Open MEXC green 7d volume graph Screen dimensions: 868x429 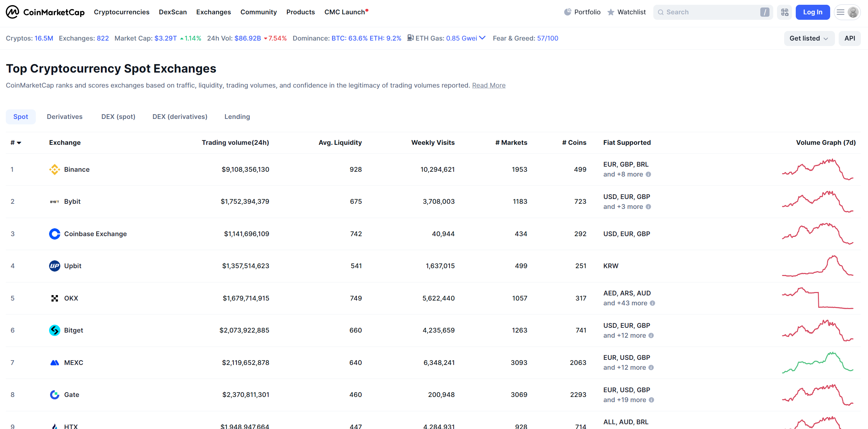point(817,363)
